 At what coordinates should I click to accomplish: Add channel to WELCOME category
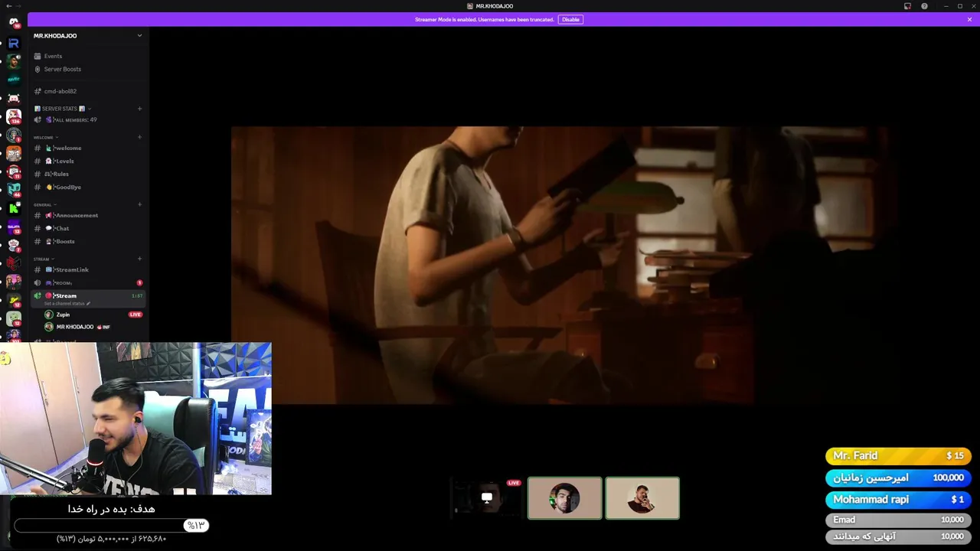[139, 137]
